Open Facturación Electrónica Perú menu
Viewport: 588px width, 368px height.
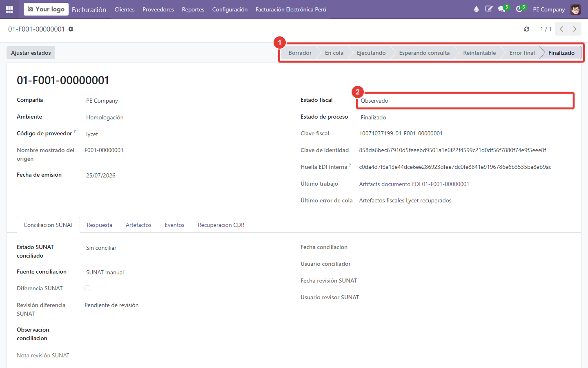(291, 9)
